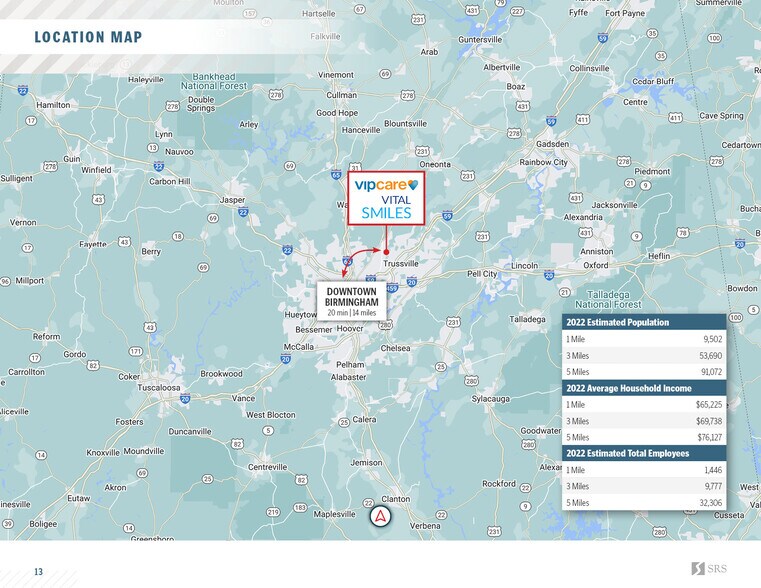Screen dimensions: 761x588
Task: Click page number 13 in footer
Action: click(38, 572)
